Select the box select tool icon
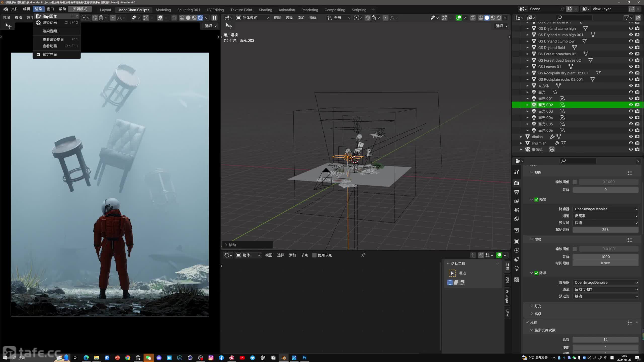The width and height of the screenshot is (644, 362). (x=452, y=273)
